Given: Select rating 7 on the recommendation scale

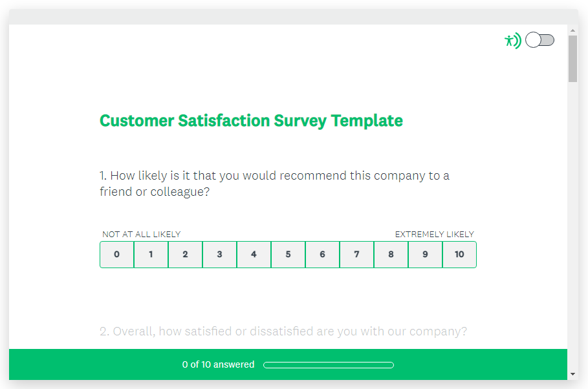Looking at the screenshot, I should pyautogui.click(x=357, y=255).
